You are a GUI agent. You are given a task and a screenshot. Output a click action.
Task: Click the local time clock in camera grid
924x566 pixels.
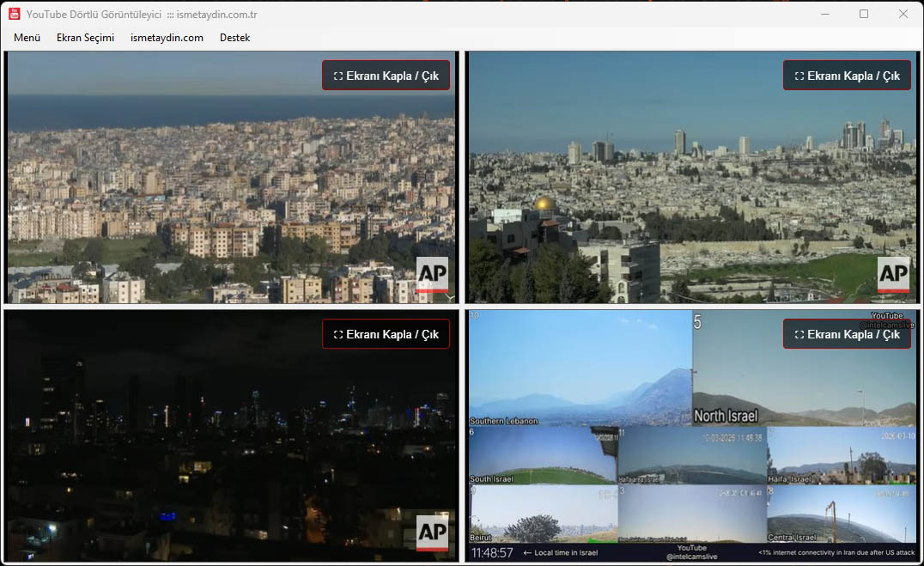(492, 552)
